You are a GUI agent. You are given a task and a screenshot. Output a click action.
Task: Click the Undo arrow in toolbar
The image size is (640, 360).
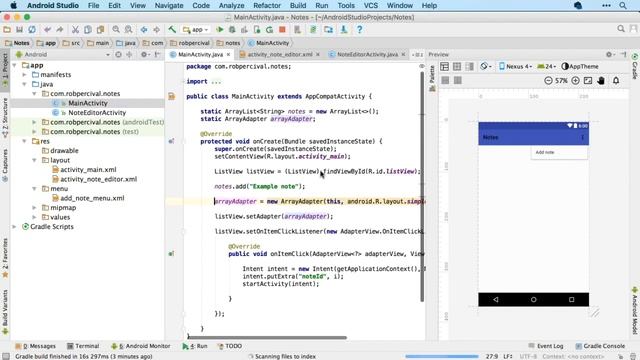click(47, 30)
